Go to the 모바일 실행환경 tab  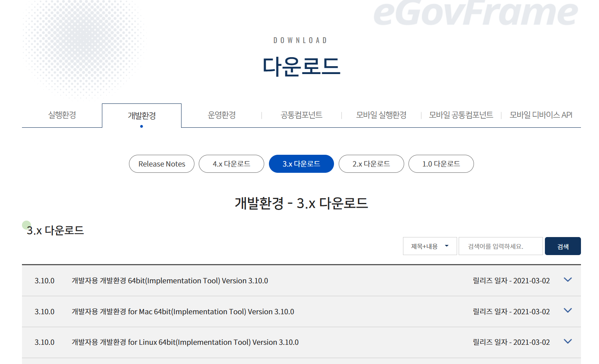click(x=381, y=115)
